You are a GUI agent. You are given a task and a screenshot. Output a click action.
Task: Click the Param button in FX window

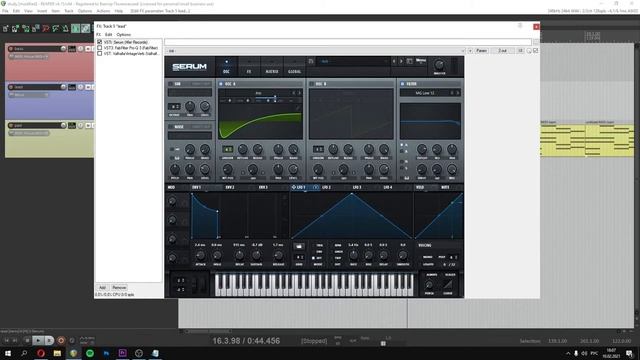pyautogui.click(x=482, y=51)
